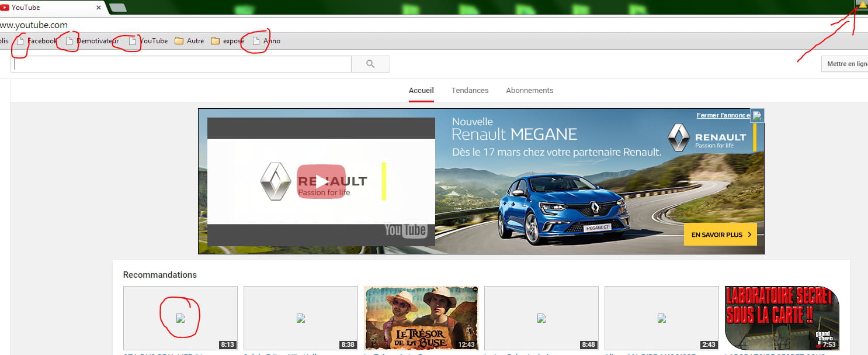Play the Renault ad video
868x355 pixels.
(x=321, y=181)
